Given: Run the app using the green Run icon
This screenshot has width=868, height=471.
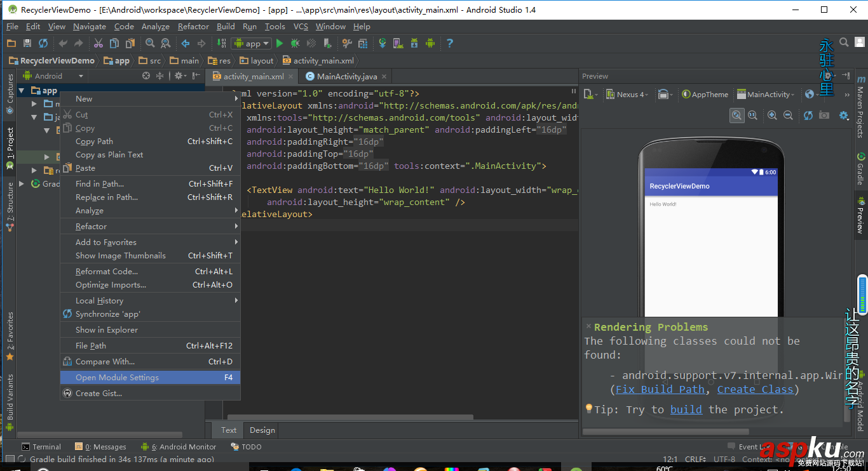Looking at the screenshot, I should pos(280,43).
